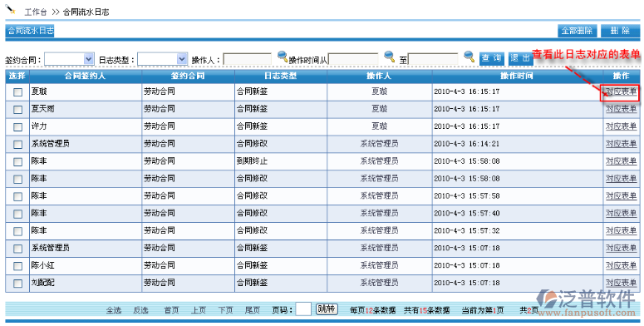Click the 查询 button
Viewport: 644px width, 326px height.
[492, 58]
